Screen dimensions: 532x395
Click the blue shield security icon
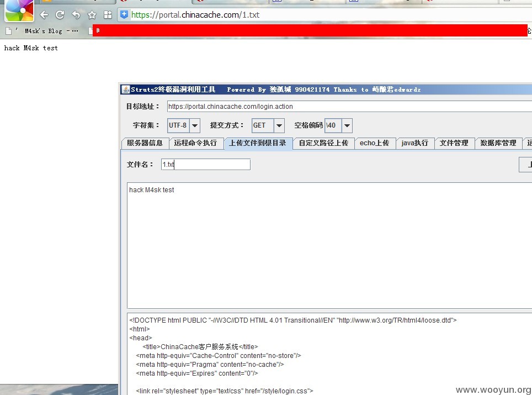click(x=124, y=14)
